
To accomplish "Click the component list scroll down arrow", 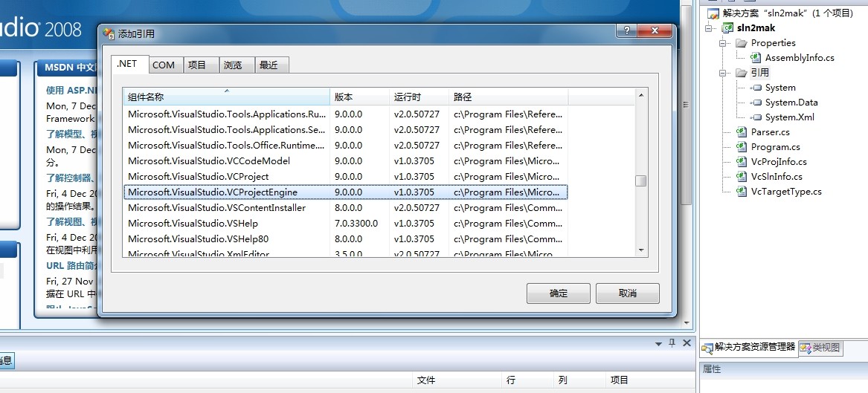I will pyautogui.click(x=641, y=250).
